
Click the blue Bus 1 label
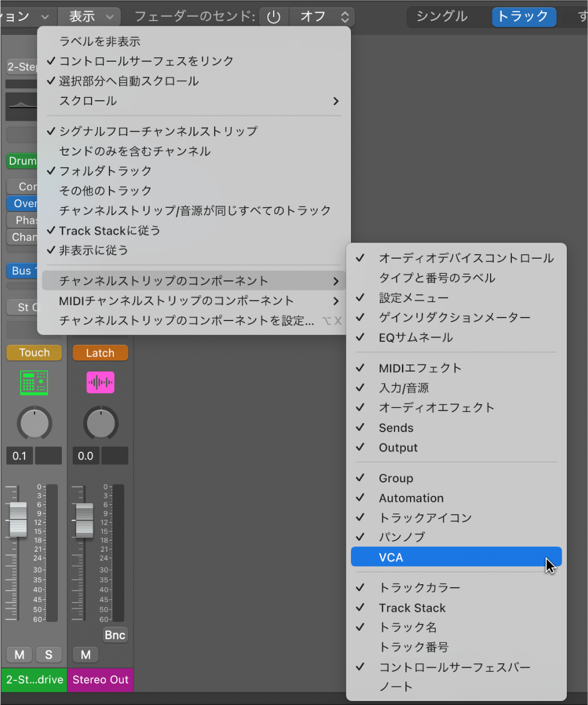click(x=21, y=271)
